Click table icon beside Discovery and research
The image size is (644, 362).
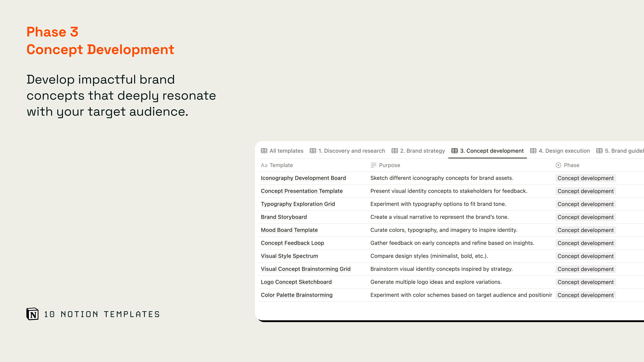tap(313, 151)
